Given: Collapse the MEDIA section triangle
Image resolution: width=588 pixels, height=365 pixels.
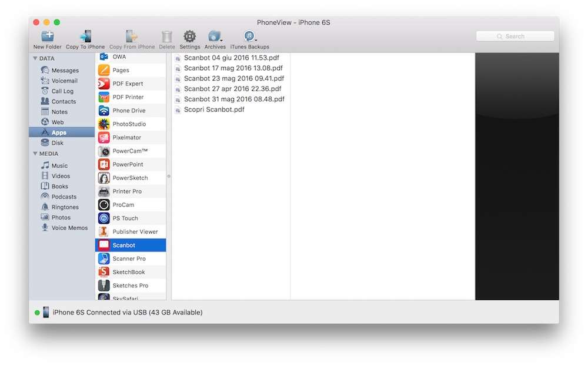Looking at the screenshot, I should pyautogui.click(x=35, y=154).
